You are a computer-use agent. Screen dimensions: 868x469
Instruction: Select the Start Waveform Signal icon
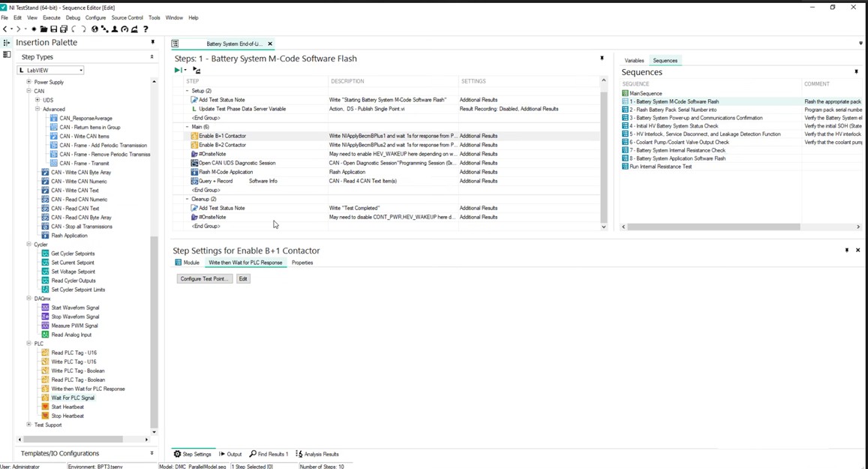click(x=46, y=308)
